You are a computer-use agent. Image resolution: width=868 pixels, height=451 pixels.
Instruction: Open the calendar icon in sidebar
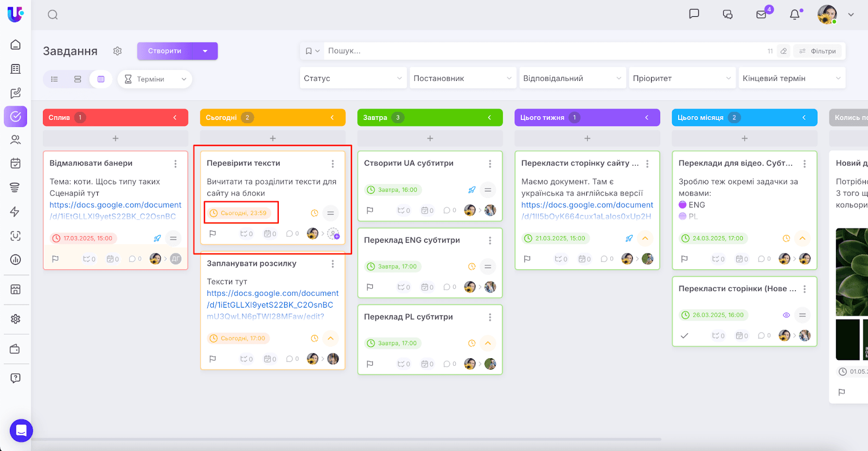click(16, 163)
